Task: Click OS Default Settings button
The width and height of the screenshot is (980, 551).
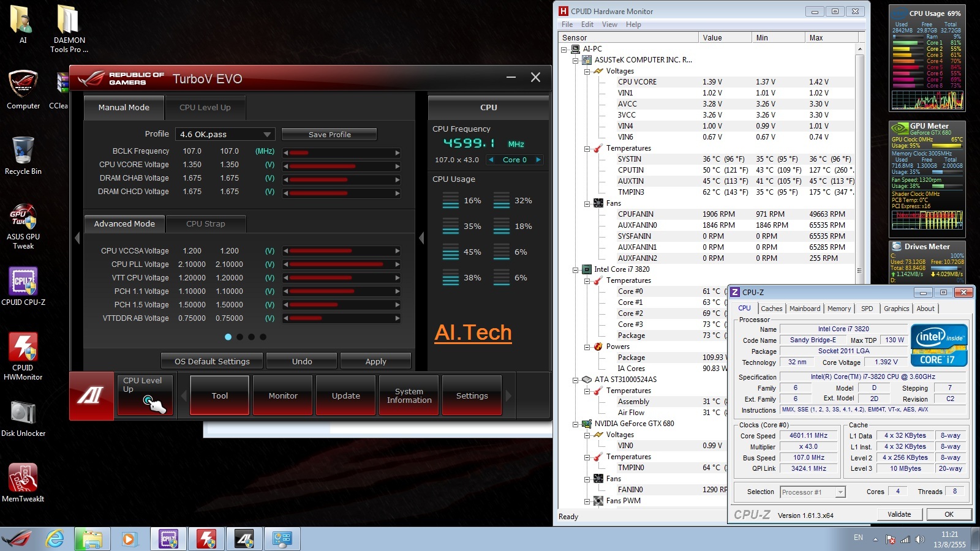Action: tap(212, 361)
